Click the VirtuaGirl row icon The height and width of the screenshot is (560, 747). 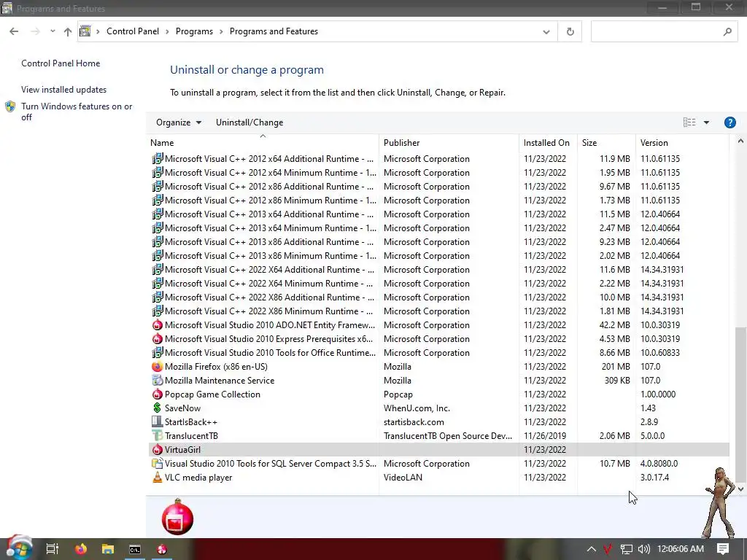[158, 449]
